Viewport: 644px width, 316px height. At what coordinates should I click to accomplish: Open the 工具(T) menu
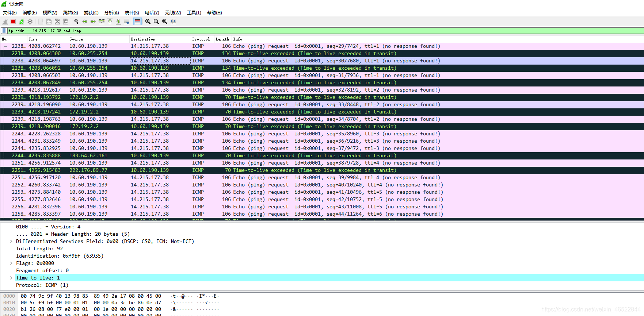[x=194, y=13]
